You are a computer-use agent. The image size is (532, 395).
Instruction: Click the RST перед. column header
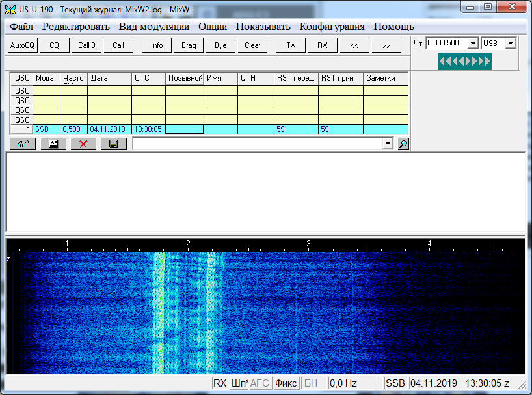[x=296, y=78]
